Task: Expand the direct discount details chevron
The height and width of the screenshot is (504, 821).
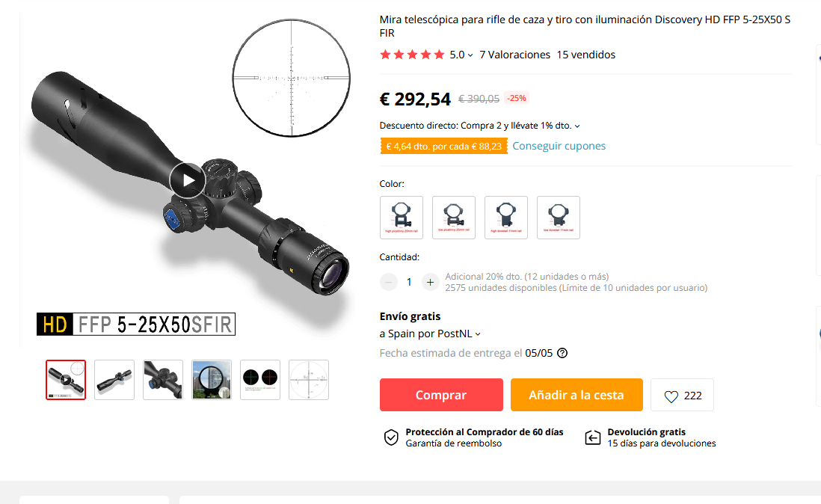Action: click(x=577, y=126)
